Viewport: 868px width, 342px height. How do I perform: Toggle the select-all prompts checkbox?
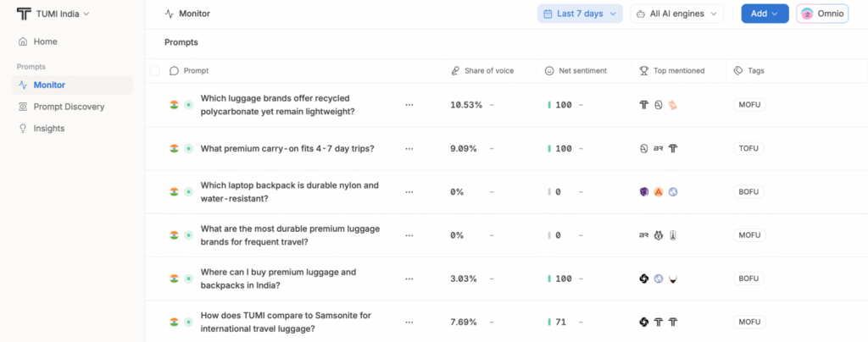pos(155,71)
